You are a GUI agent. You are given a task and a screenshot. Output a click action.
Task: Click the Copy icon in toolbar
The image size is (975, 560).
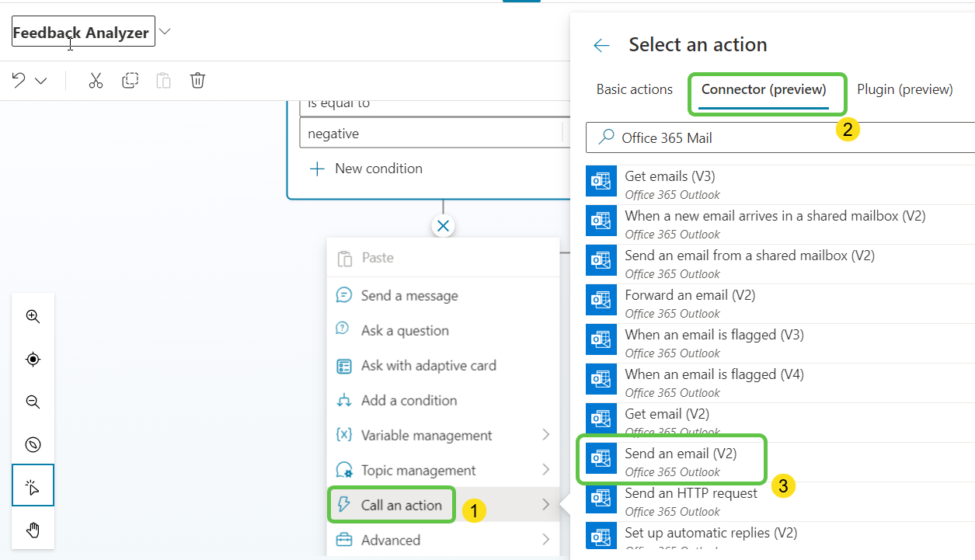[x=130, y=81]
